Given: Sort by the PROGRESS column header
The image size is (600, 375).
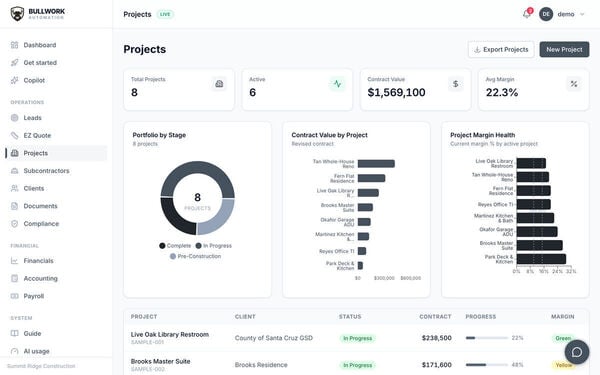Looking at the screenshot, I should click(x=481, y=317).
